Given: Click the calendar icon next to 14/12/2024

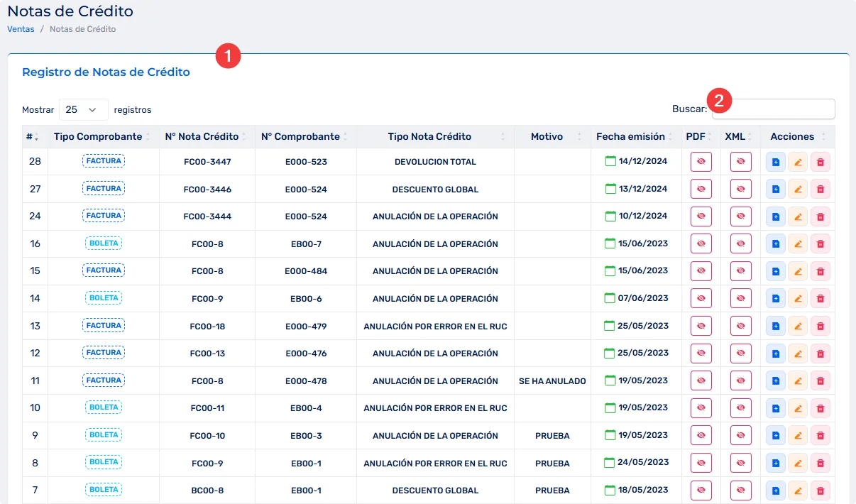Looking at the screenshot, I should 610,161.
